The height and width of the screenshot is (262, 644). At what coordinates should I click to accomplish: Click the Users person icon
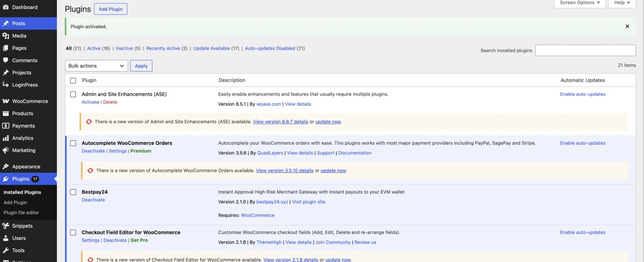tap(6, 238)
